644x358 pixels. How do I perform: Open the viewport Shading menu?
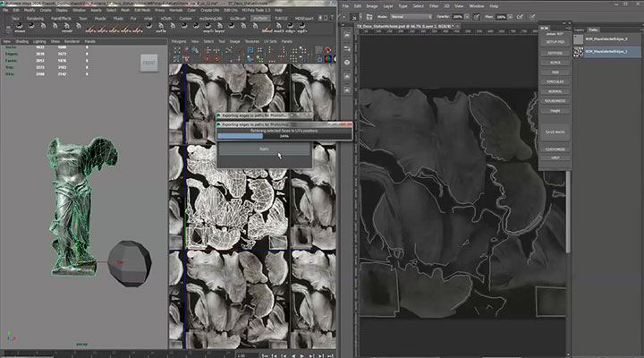point(21,41)
